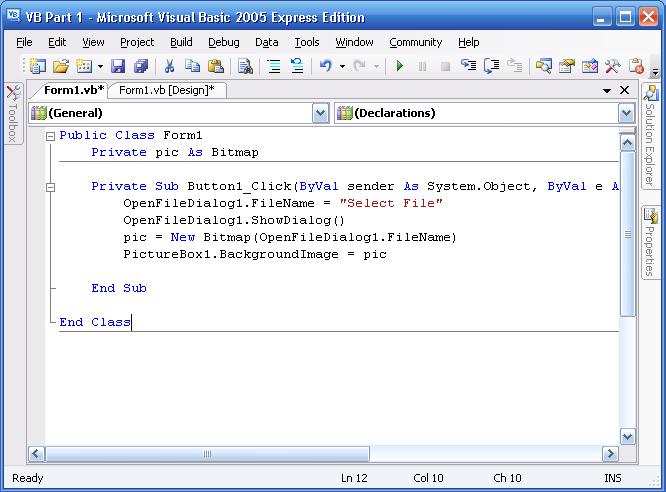Open the Build menu
The image size is (666, 492).
coord(181,42)
